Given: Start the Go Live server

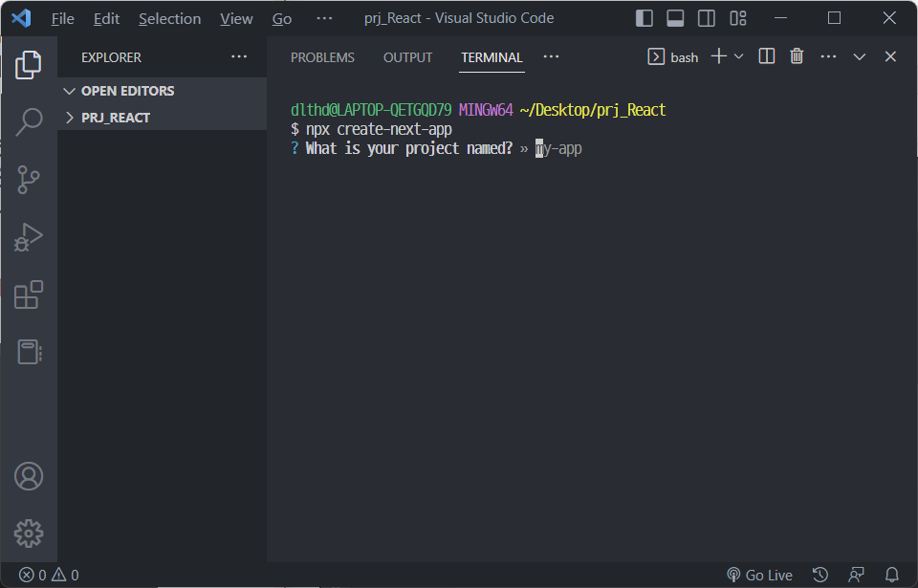Looking at the screenshot, I should pos(759,576).
